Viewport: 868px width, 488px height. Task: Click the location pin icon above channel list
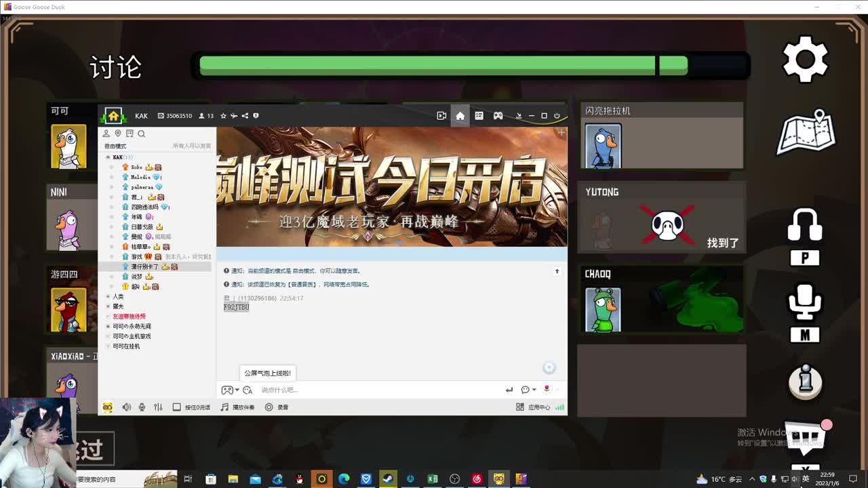[118, 134]
